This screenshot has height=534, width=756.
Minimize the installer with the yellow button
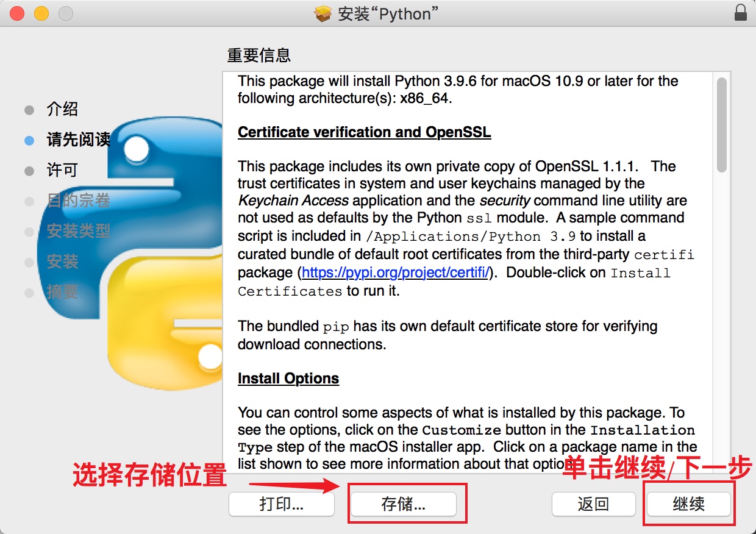41,13
